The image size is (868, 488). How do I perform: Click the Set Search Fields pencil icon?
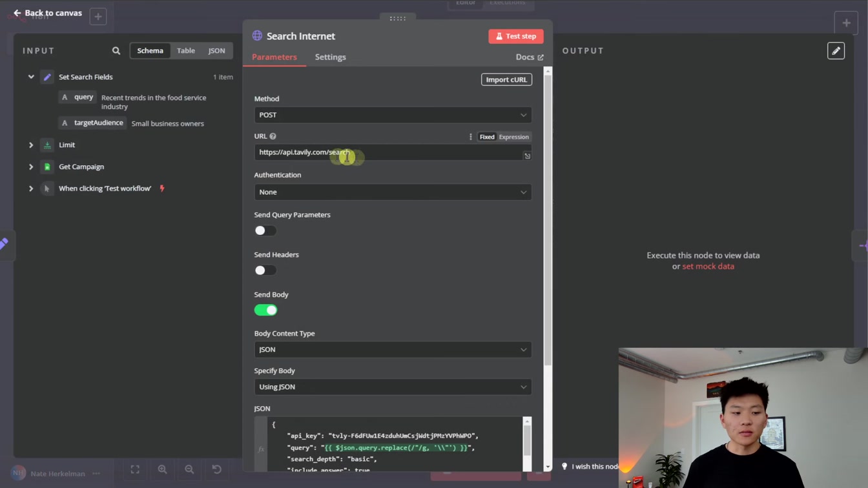tap(47, 77)
